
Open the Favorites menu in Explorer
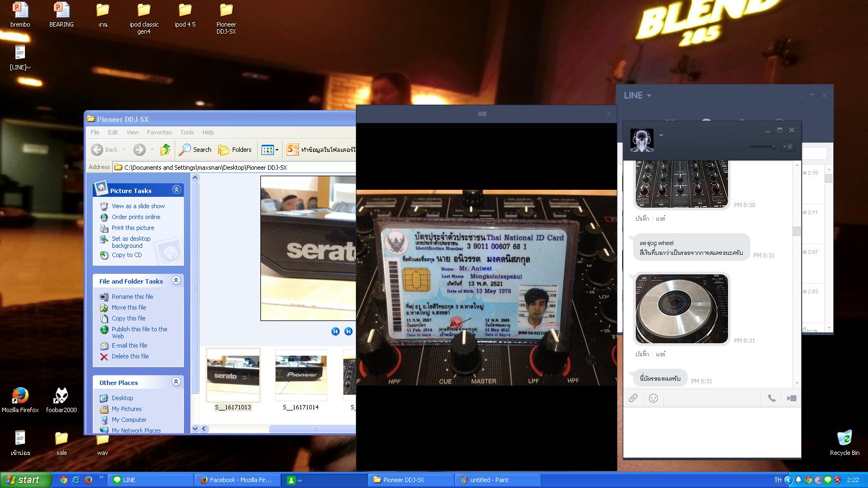159,132
